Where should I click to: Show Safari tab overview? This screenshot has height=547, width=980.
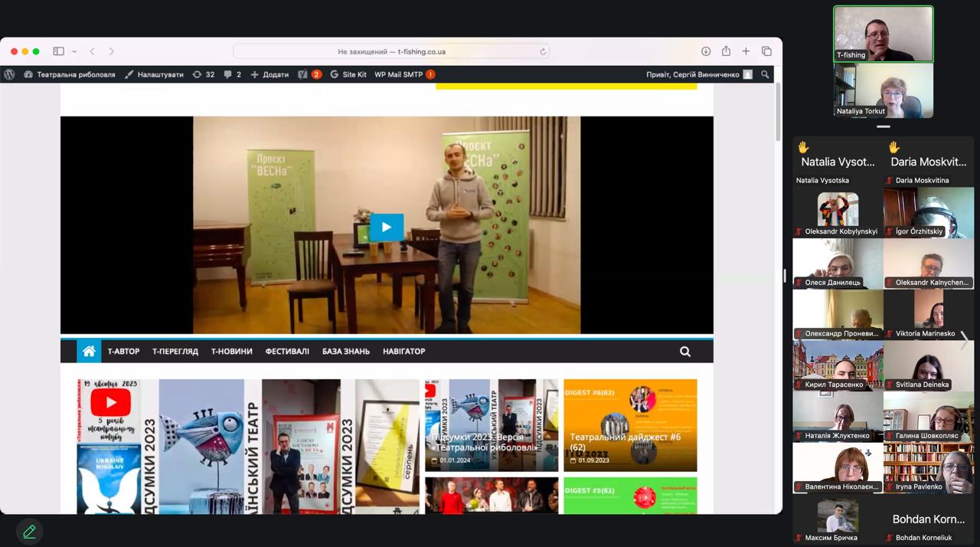[x=766, y=51]
